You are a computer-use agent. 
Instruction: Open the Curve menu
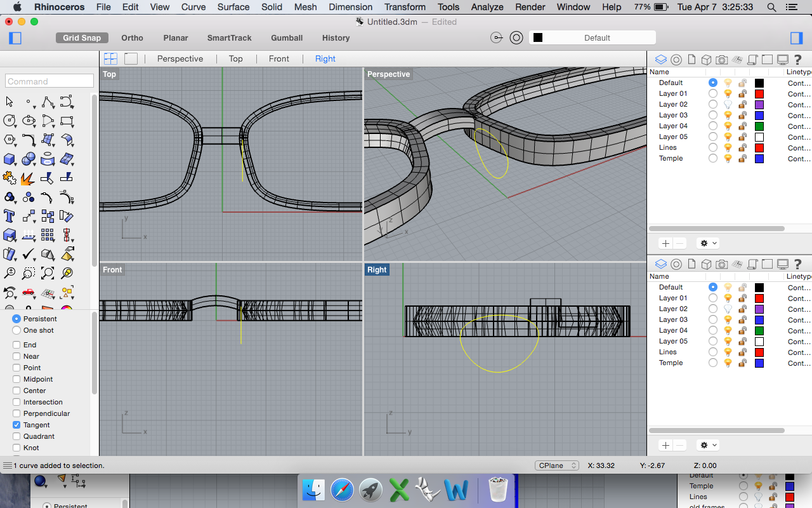click(193, 7)
